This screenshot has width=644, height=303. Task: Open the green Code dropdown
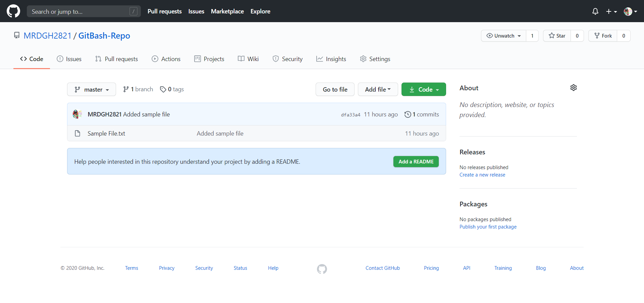[424, 89]
